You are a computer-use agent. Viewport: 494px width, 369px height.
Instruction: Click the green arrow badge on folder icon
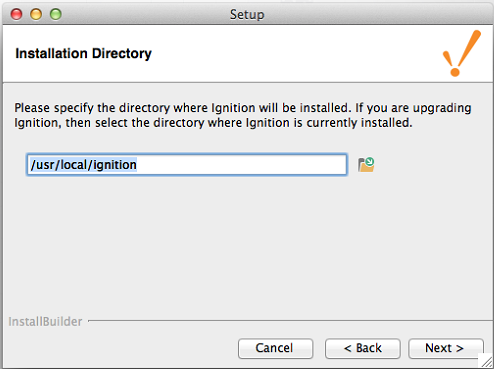(370, 162)
